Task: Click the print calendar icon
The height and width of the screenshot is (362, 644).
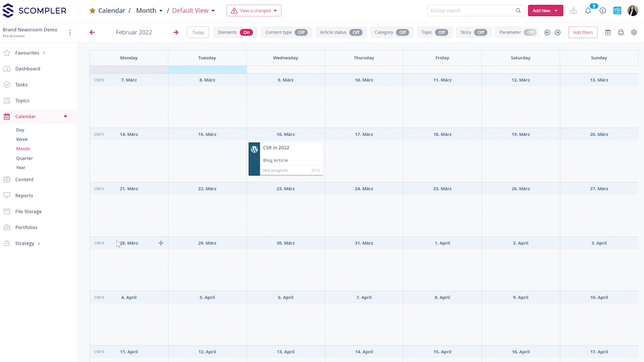Action: 621,32
